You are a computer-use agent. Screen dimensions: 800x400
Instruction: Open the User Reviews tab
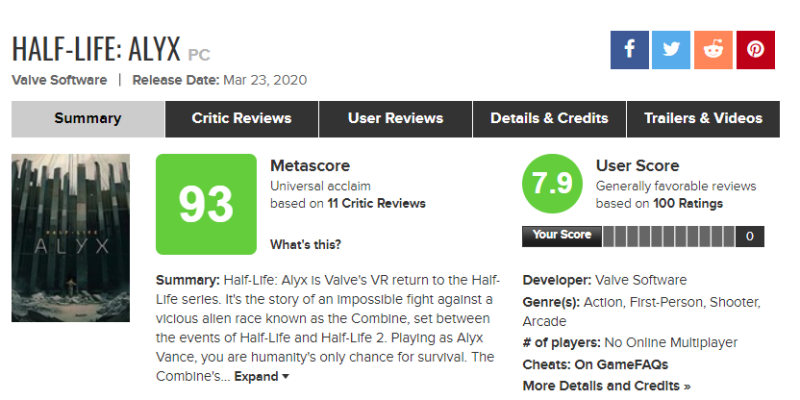(x=395, y=119)
